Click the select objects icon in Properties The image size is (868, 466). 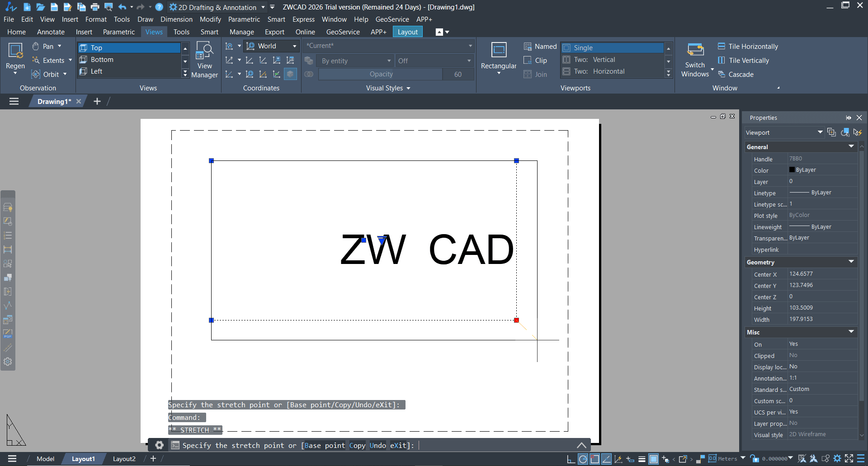tap(844, 132)
